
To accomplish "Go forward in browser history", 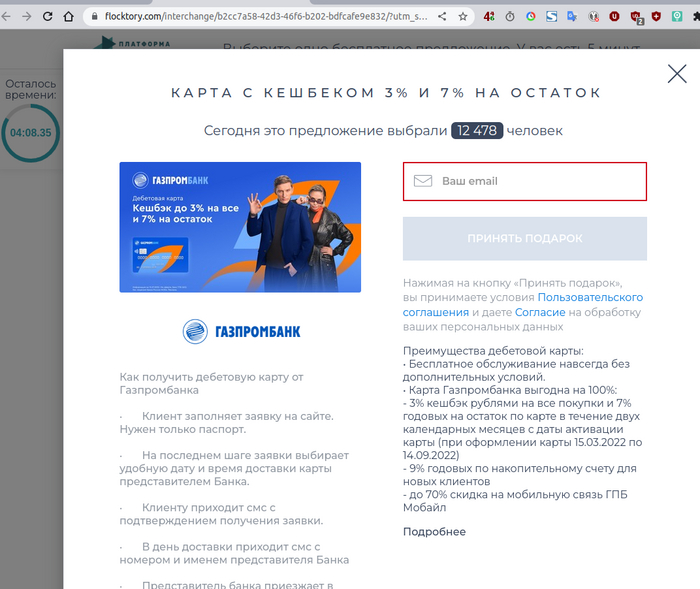I will tap(27, 17).
